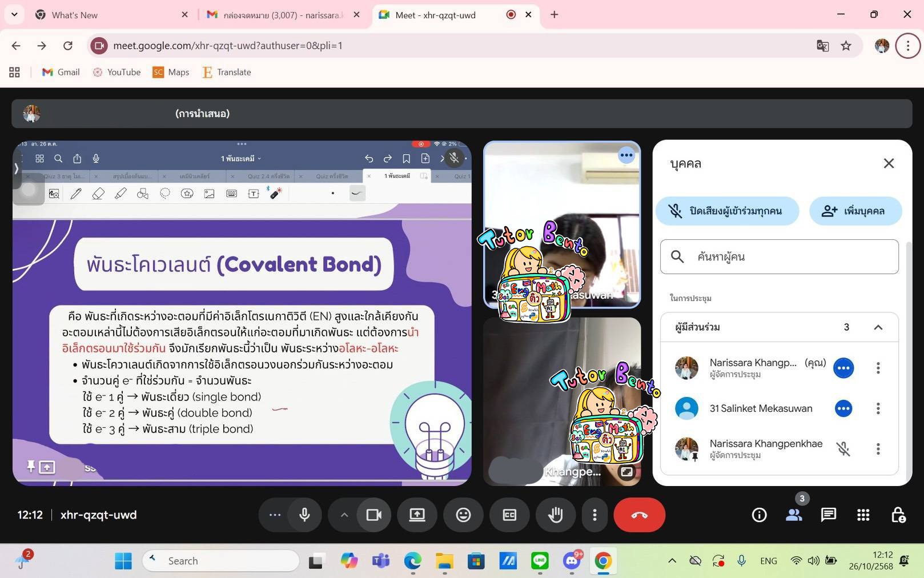Open the chat panel icon
Image resolution: width=924 pixels, height=578 pixels.
[828, 515]
